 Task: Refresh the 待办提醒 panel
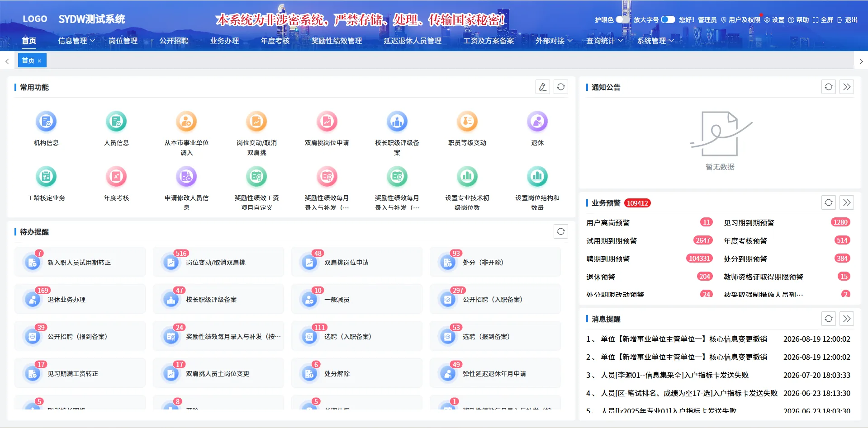pyautogui.click(x=561, y=231)
